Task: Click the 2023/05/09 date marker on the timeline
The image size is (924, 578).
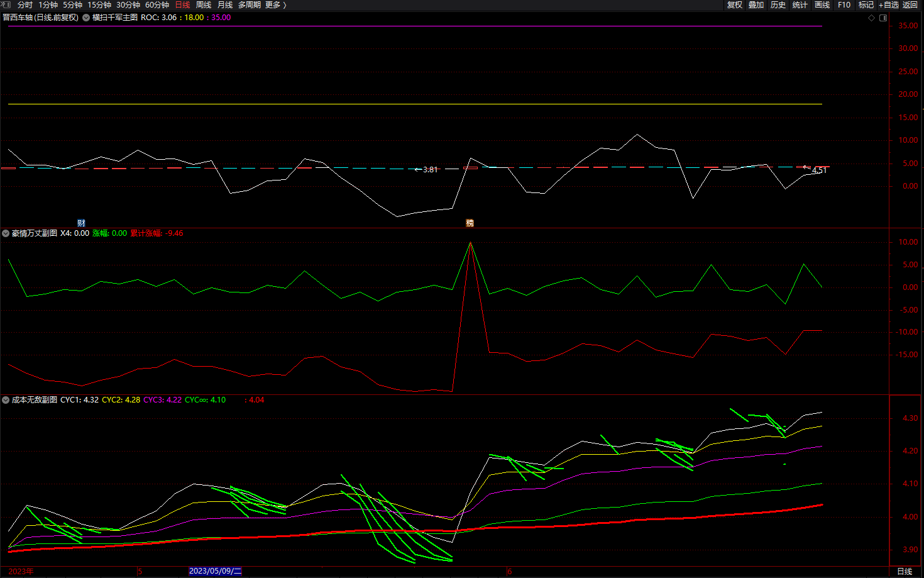Action: pos(215,571)
